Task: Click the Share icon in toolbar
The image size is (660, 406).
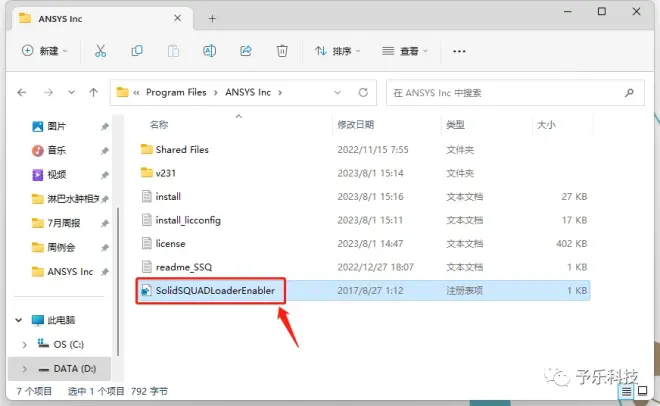Action: 246,51
